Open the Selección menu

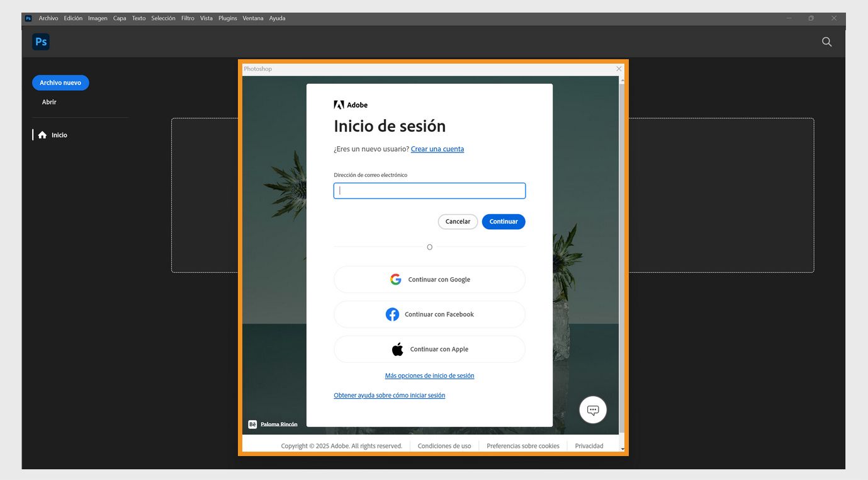pos(163,18)
